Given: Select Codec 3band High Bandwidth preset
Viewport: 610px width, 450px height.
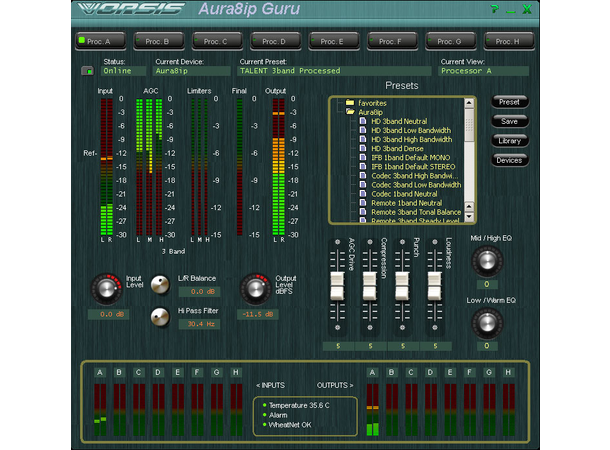Looking at the screenshot, I should pyautogui.click(x=409, y=176).
